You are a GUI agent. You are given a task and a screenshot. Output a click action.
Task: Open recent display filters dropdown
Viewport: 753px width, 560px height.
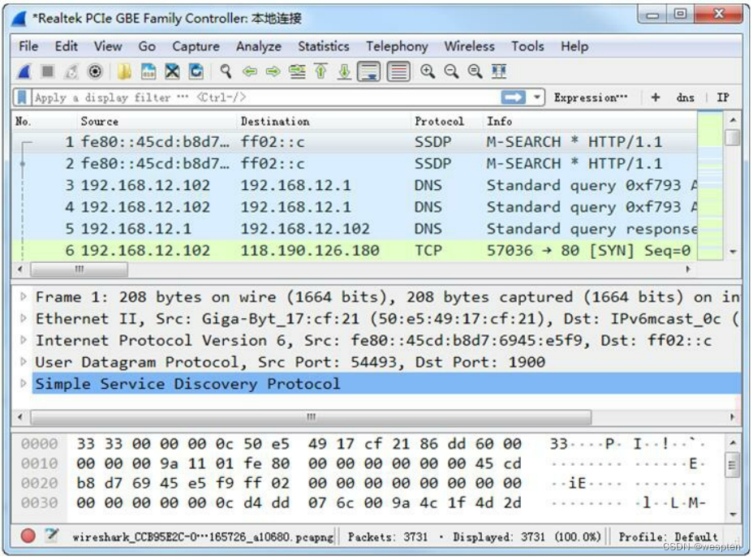pos(537,97)
